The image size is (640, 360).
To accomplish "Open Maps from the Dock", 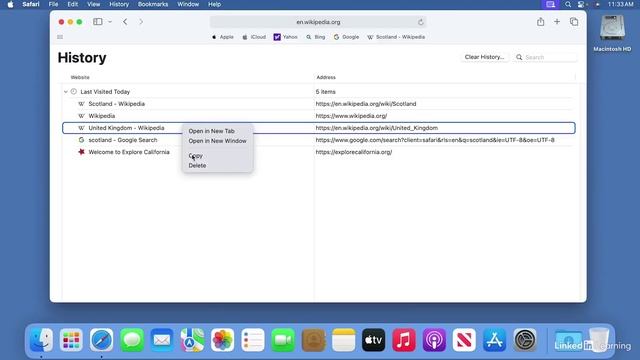I will [192, 340].
